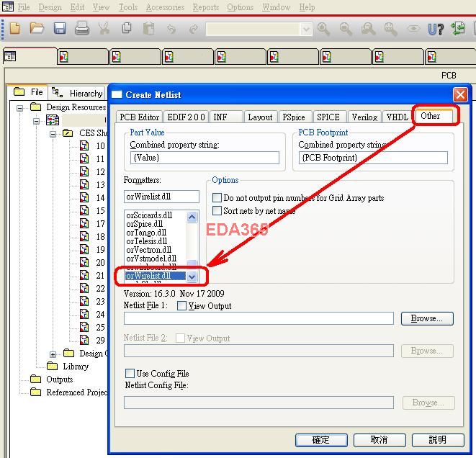The width and height of the screenshot is (476, 458).
Task: Switch to the Hierarchy tab in project panel
Action: (78, 93)
